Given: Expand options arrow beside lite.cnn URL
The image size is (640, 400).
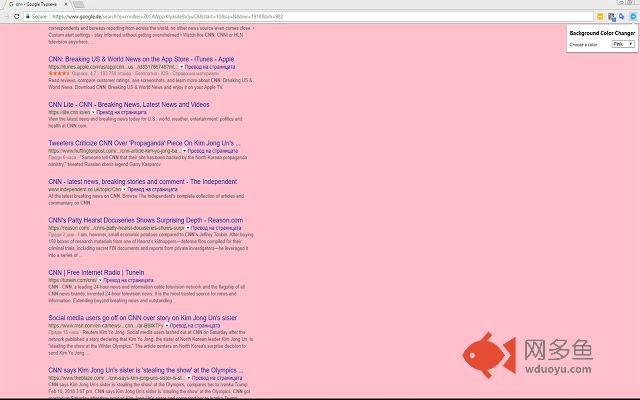Looking at the screenshot, I should [93, 112].
